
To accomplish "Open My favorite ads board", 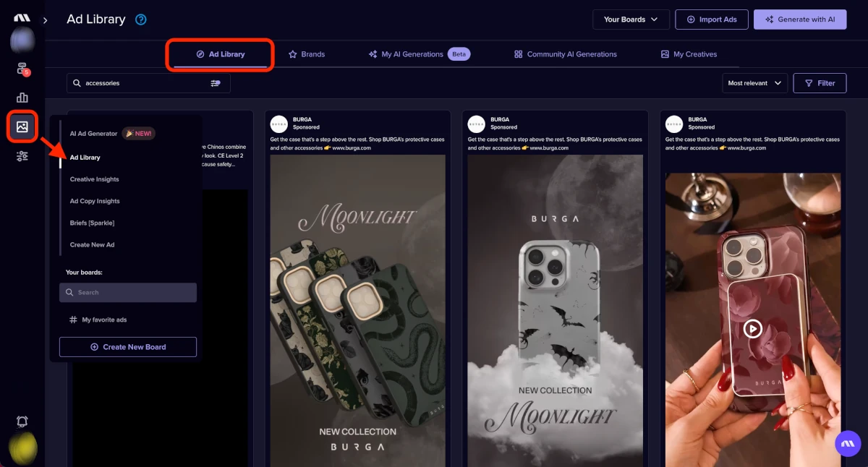I will [98, 320].
